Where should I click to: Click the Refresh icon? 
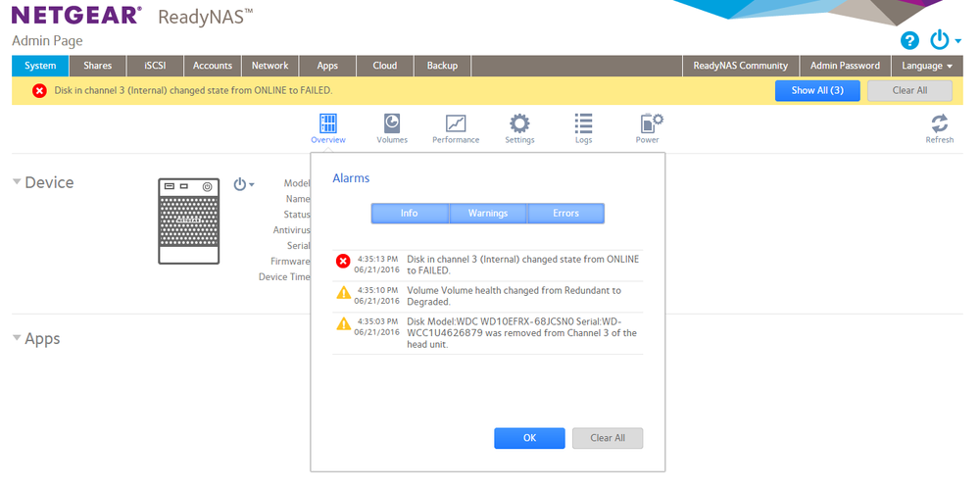pyautogui.click(x=940, y=123)
